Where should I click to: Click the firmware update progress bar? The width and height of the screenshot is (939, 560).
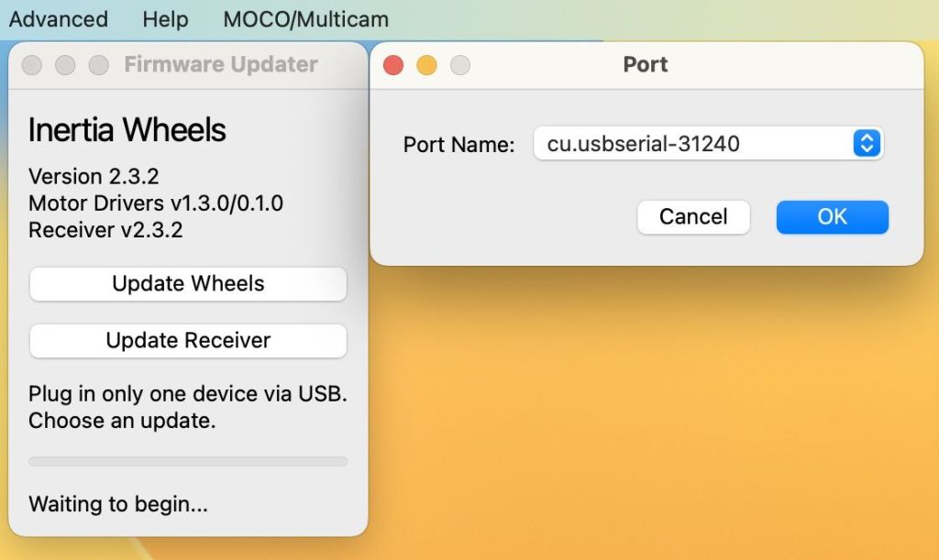coord(188,461)
